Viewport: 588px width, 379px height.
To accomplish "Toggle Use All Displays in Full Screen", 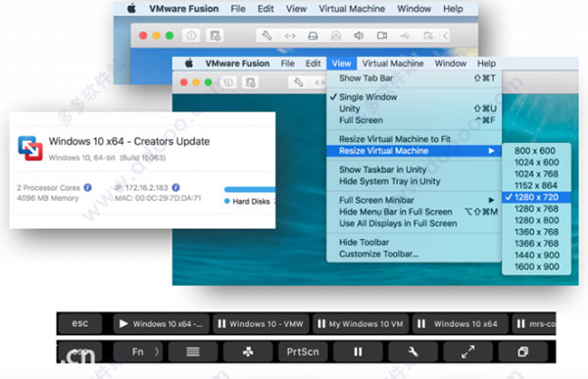I will 414,223.
